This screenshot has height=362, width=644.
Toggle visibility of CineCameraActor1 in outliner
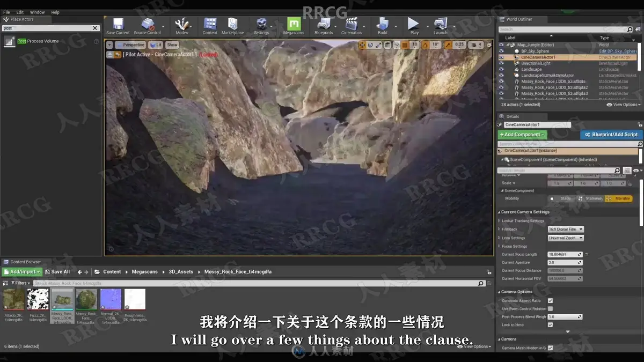click(x=501, y=57)
